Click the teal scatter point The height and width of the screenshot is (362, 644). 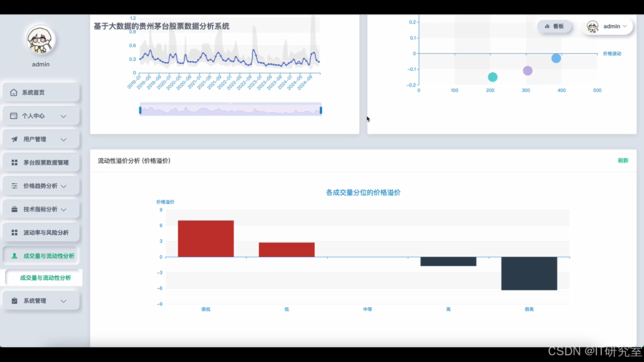492,77
